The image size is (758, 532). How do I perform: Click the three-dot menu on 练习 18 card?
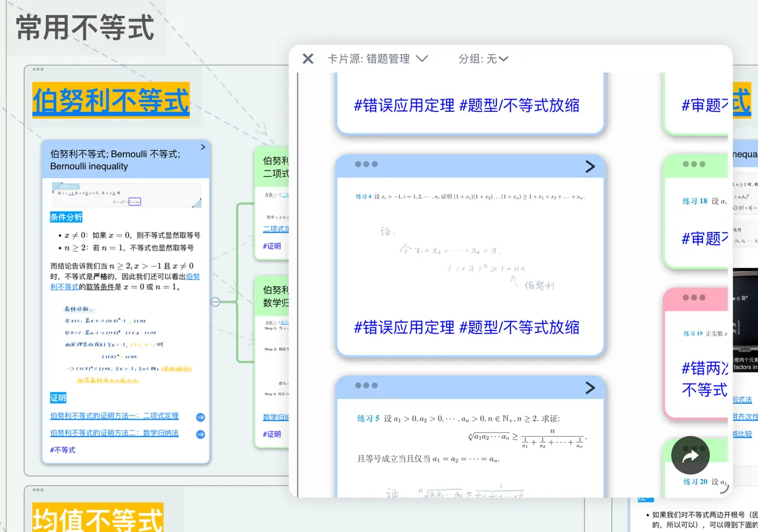[694, 164]
